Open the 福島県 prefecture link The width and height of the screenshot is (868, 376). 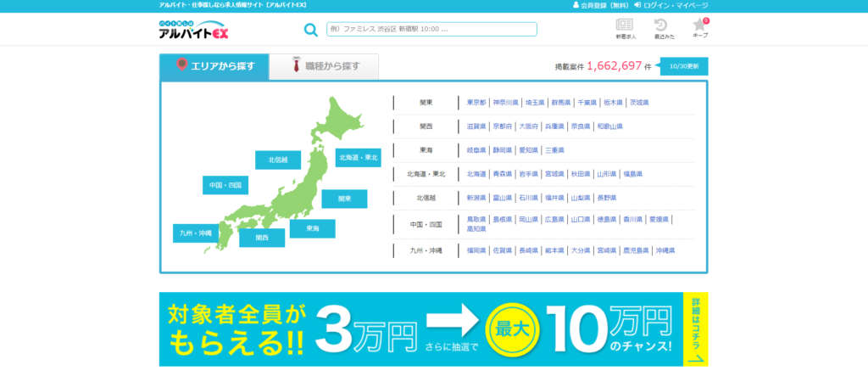click(632, 174)
